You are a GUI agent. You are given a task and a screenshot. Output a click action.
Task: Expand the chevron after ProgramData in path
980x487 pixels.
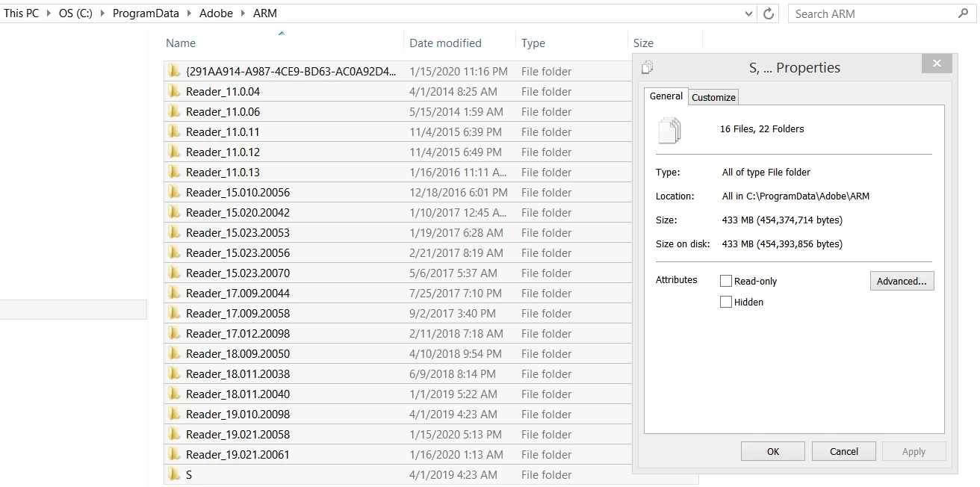coord(189,13)
